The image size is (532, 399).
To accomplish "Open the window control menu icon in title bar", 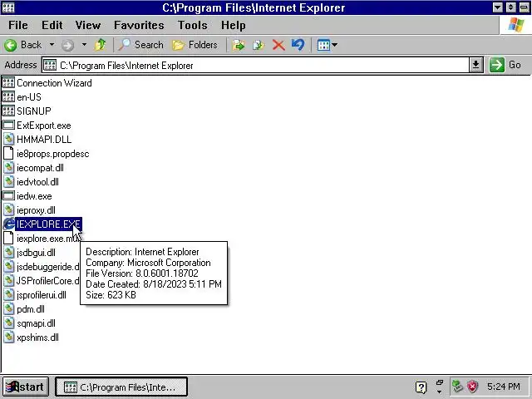I will click(x=8, y=7).
